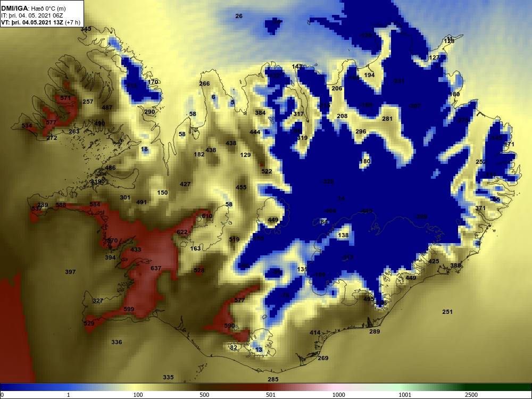Click the map value 427

tap(185, 184)
